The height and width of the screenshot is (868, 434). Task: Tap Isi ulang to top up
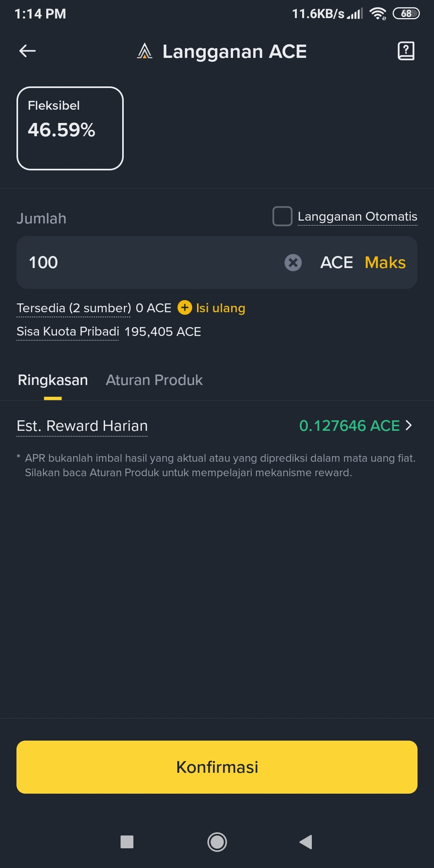[221, 308]
